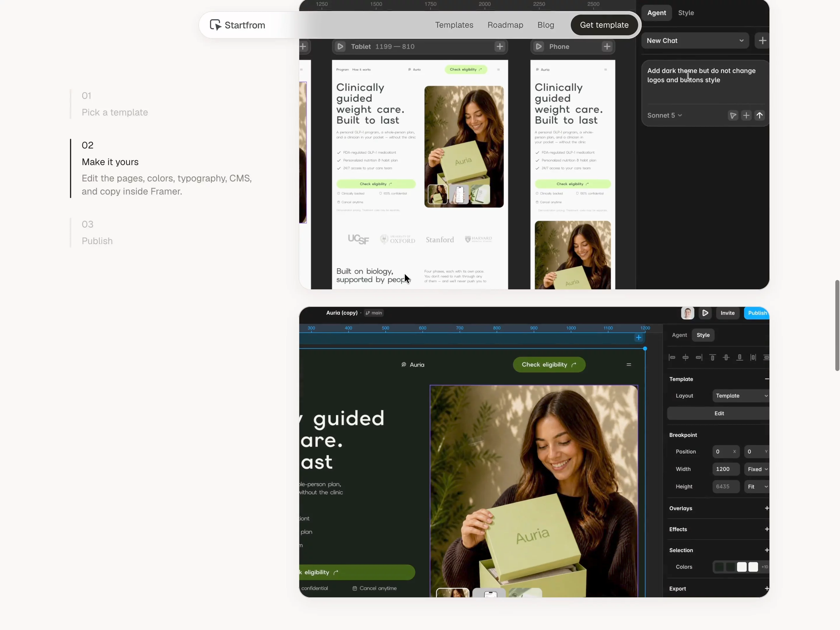
Task: Open the Roadmap nav link
Action: click(x=505, y=25)
